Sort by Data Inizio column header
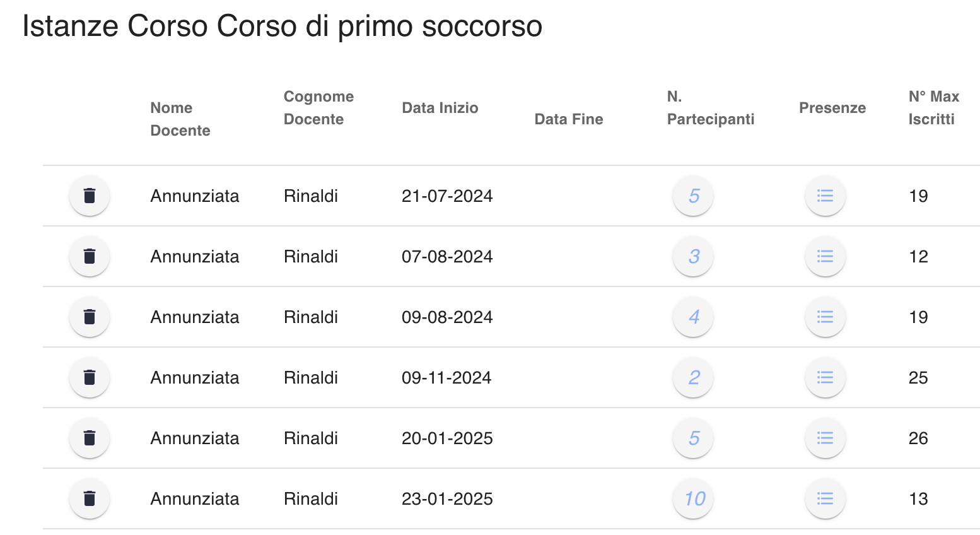The image size is (980, 535). tap(440, 108)
